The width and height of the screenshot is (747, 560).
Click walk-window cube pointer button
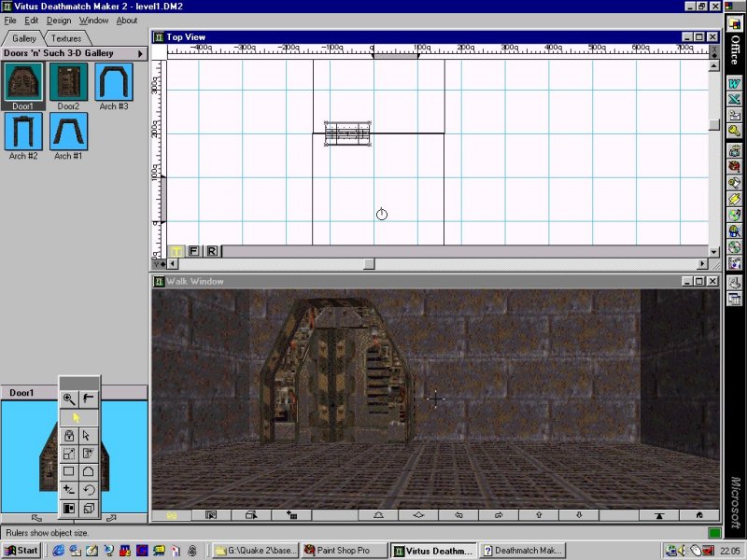click(x=251, y=515)
